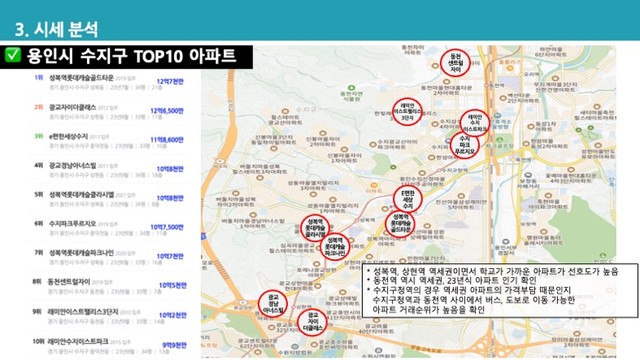This screenshot has height=360, width=640.
Task: Select the 성복역롯데캐슬파크나인 circle marker
Action: point(335,247)
